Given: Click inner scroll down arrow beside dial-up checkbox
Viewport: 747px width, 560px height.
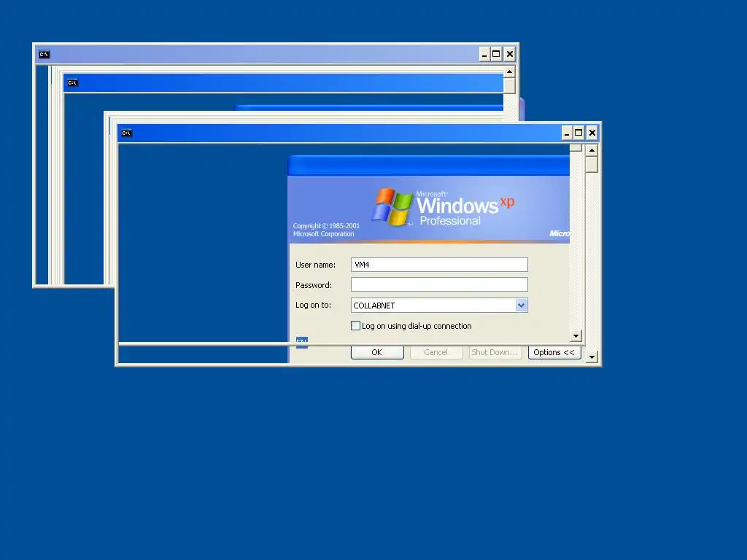Looking at the screenshot, I should coord(576,335).
